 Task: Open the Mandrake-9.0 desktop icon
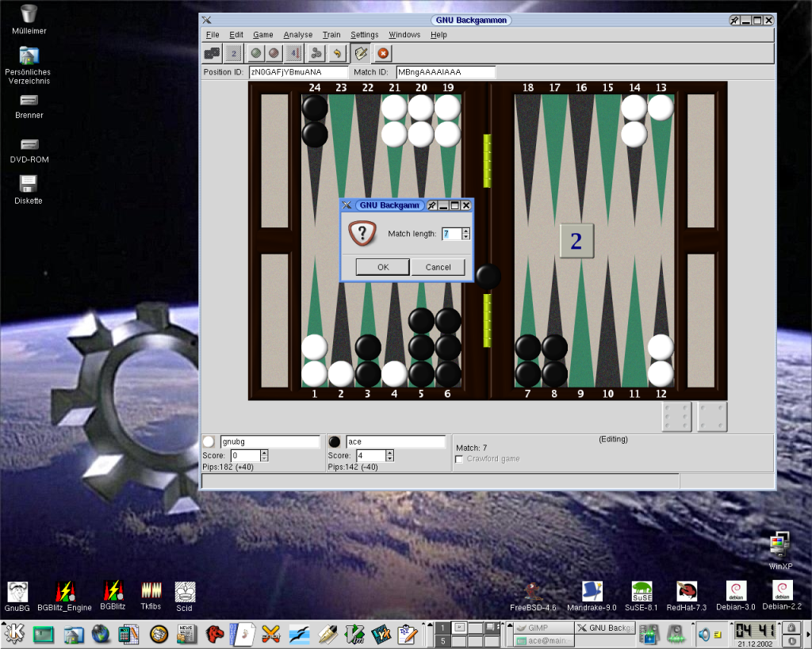click(x=592, y=596)
